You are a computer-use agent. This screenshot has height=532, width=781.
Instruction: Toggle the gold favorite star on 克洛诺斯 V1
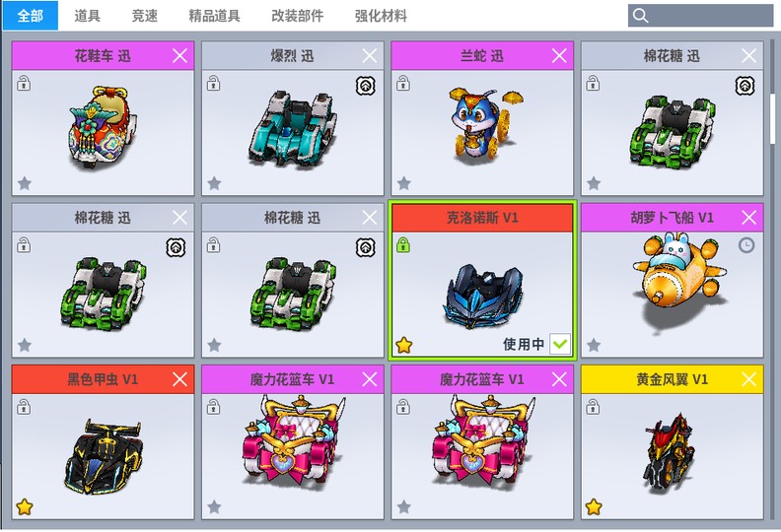click(404, 345)
